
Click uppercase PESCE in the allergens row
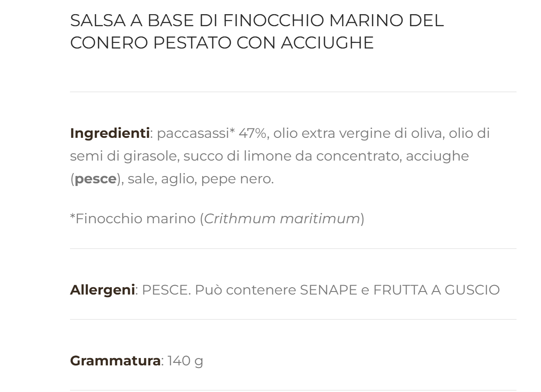pos(166,290)
